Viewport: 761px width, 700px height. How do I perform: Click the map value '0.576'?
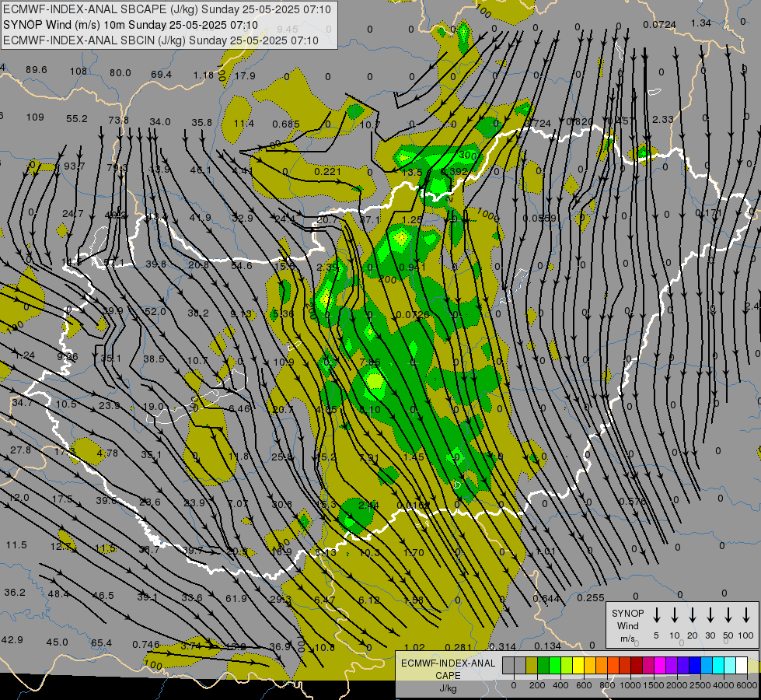pos(633,502)
